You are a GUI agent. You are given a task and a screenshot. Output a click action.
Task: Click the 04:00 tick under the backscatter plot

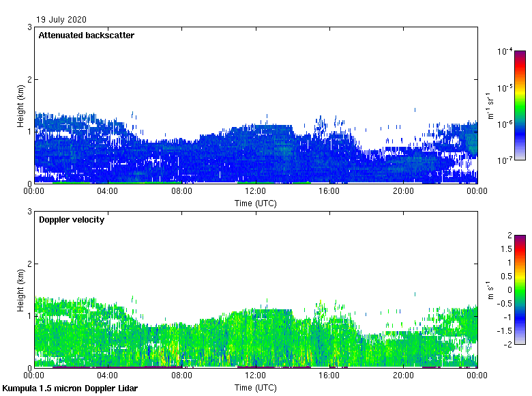pyautogui.click(x=108, y=191)
